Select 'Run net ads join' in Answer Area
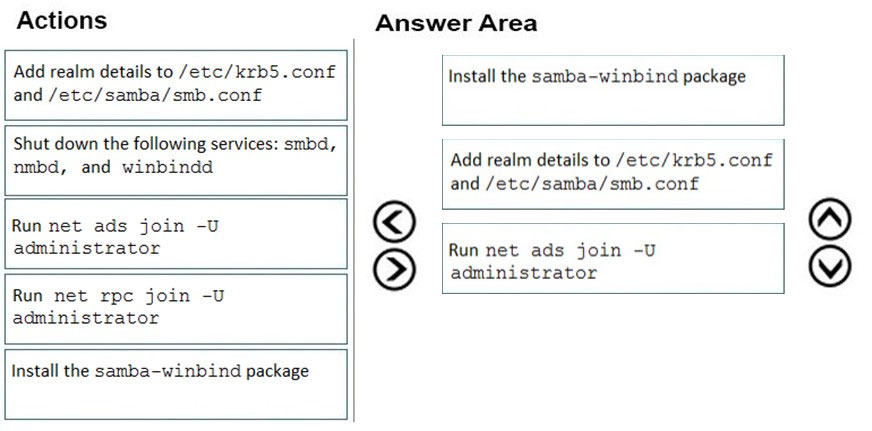 [613, 259]
